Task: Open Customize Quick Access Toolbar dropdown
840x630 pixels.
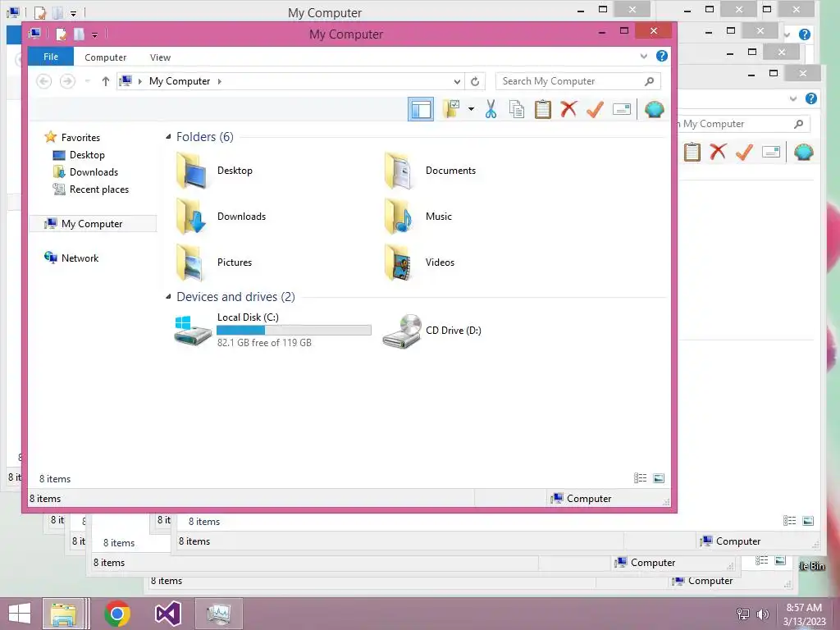Action: (x=94, y=34)
